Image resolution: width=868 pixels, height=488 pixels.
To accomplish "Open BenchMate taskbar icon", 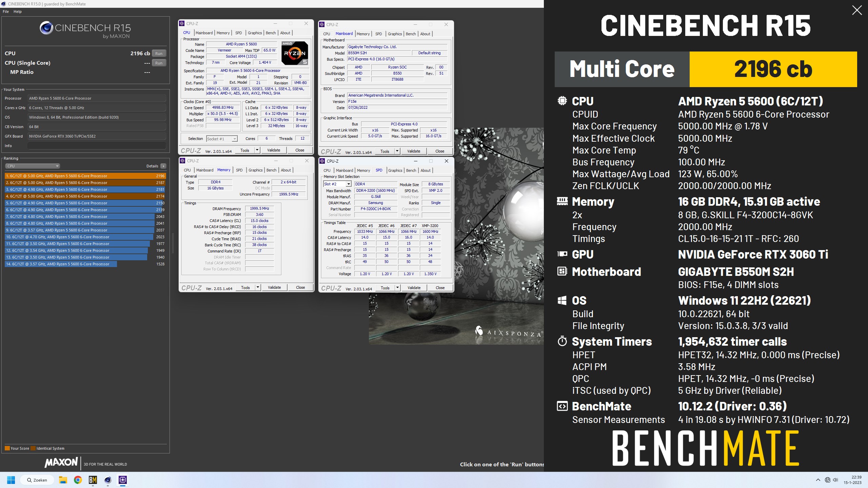I will [93, 480].
